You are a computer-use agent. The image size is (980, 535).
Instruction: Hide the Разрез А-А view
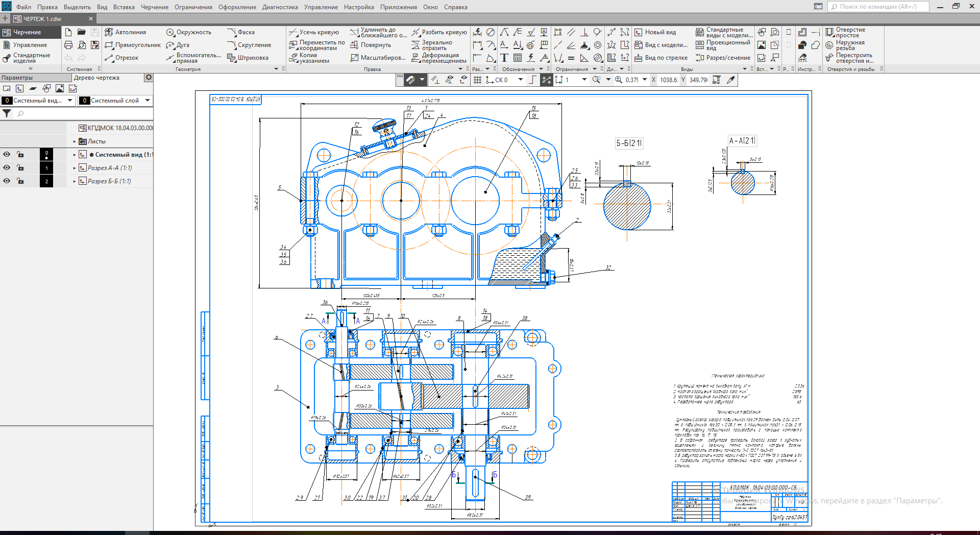[x=7, y=168]
